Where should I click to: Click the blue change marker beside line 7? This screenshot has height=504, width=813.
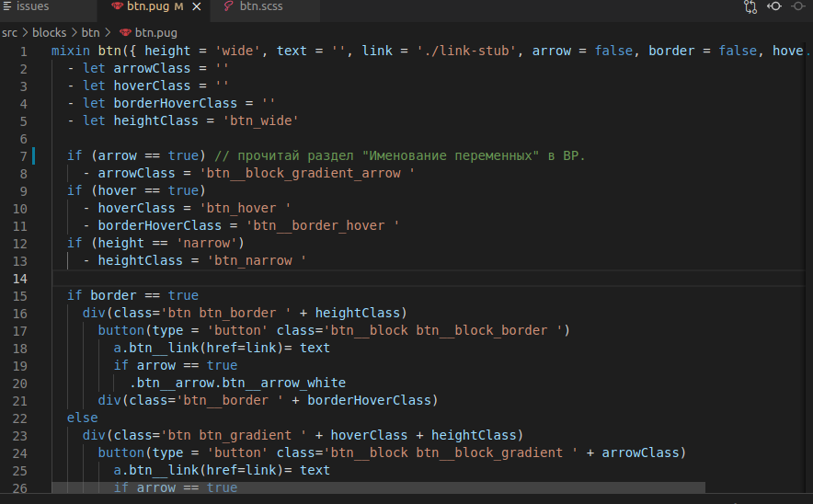[34, 155]
